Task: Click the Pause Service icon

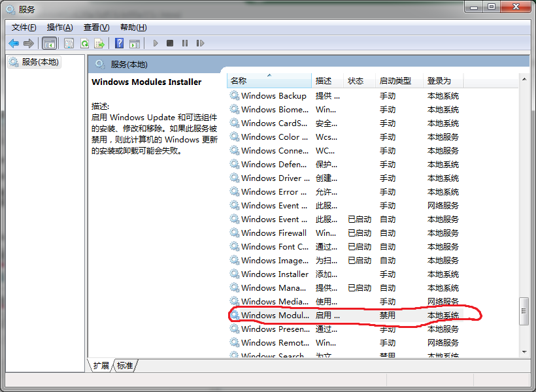Action: [x=185, y=43]
